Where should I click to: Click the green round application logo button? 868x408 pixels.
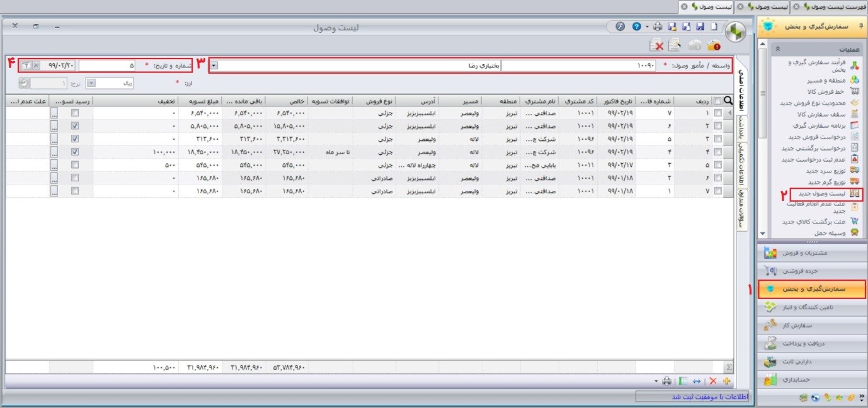tap(736, 31)
